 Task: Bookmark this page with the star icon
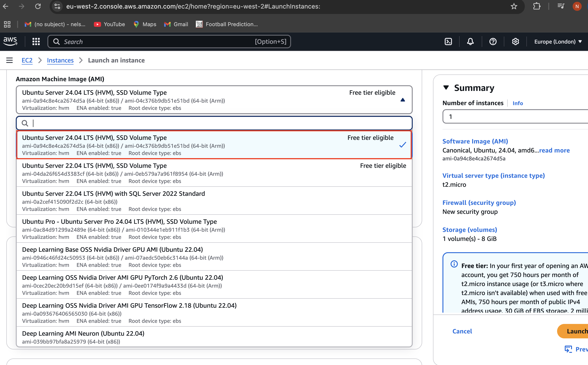click(514, 6)
